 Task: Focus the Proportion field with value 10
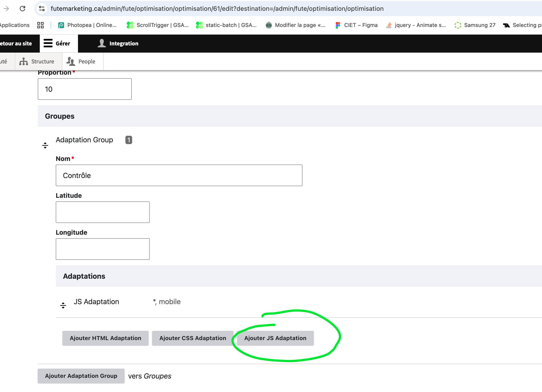click(x=84, y=89)
